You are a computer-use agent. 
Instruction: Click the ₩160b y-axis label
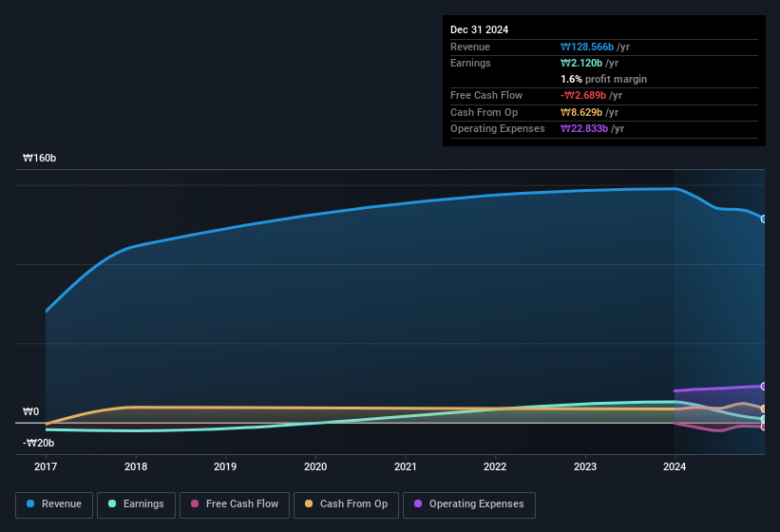click(x=39, y=158)
